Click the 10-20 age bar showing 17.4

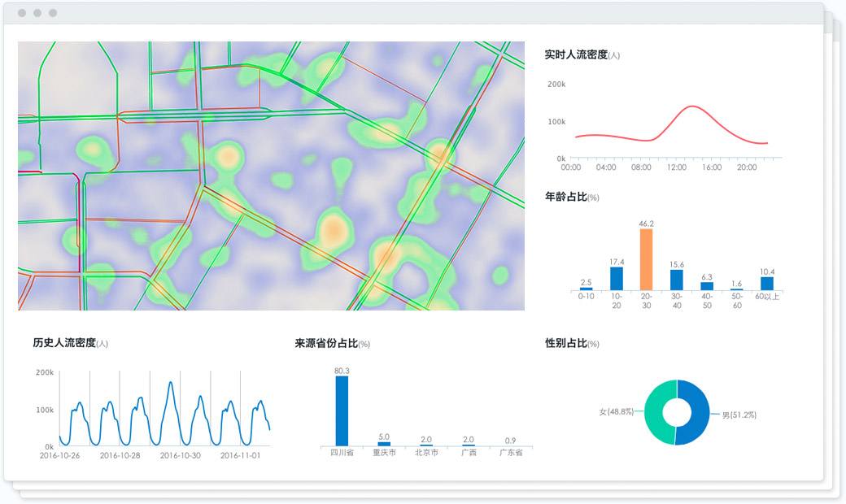coord(617,279)
